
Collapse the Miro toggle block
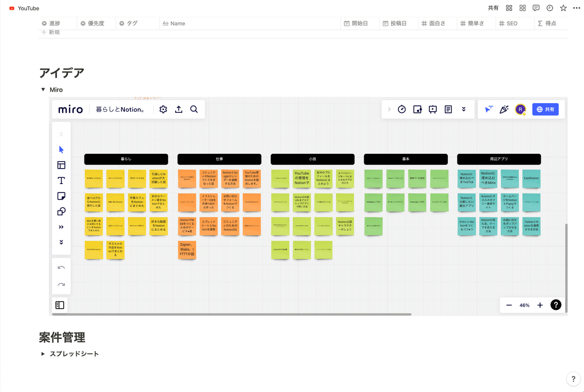pos(43,89)
